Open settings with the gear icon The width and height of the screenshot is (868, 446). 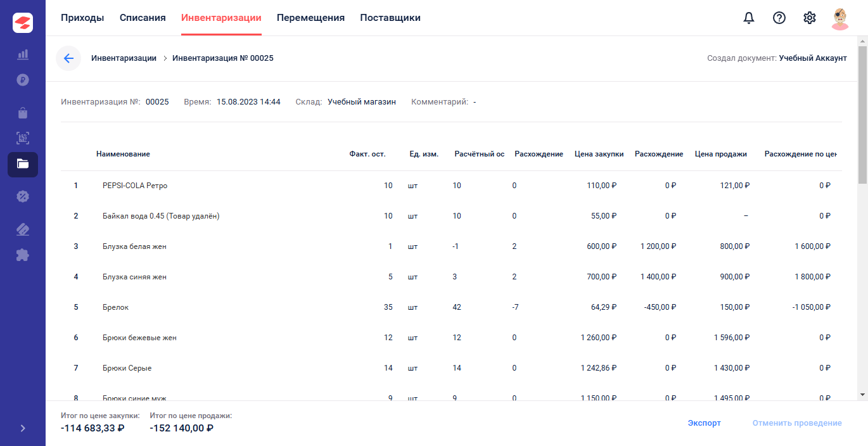[x=810, y=18]
